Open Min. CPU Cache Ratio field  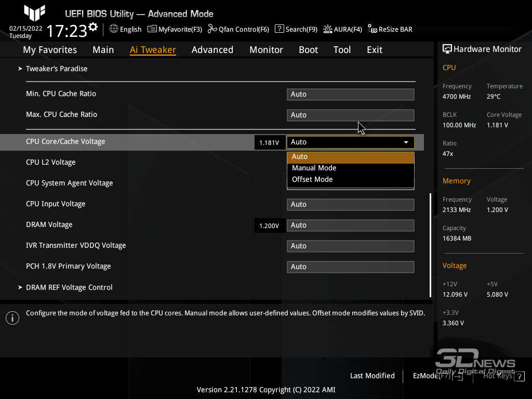tap(351, 95)
